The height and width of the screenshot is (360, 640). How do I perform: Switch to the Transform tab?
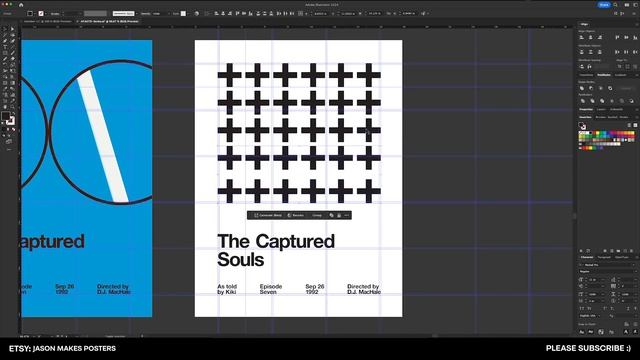587,75
